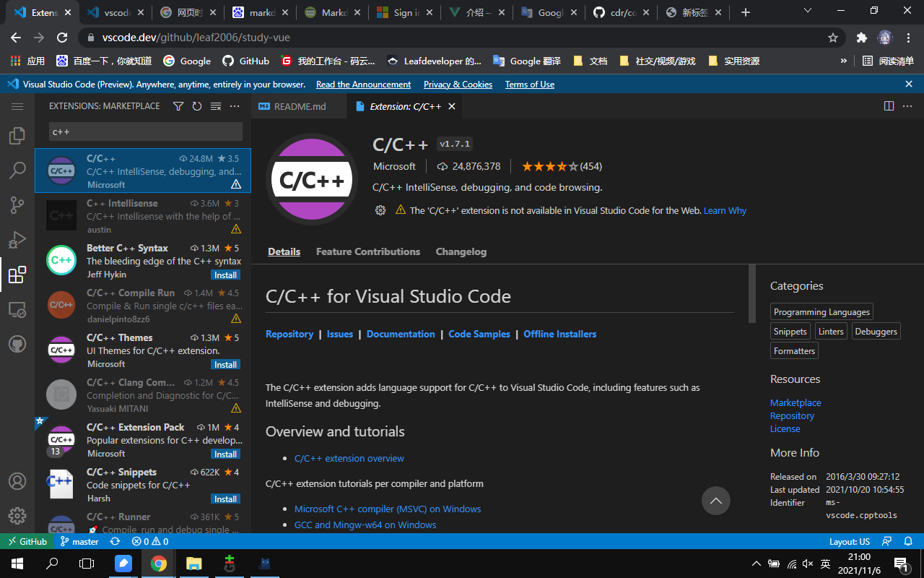Refresh the extensions marketplace list

pos(197,106)
